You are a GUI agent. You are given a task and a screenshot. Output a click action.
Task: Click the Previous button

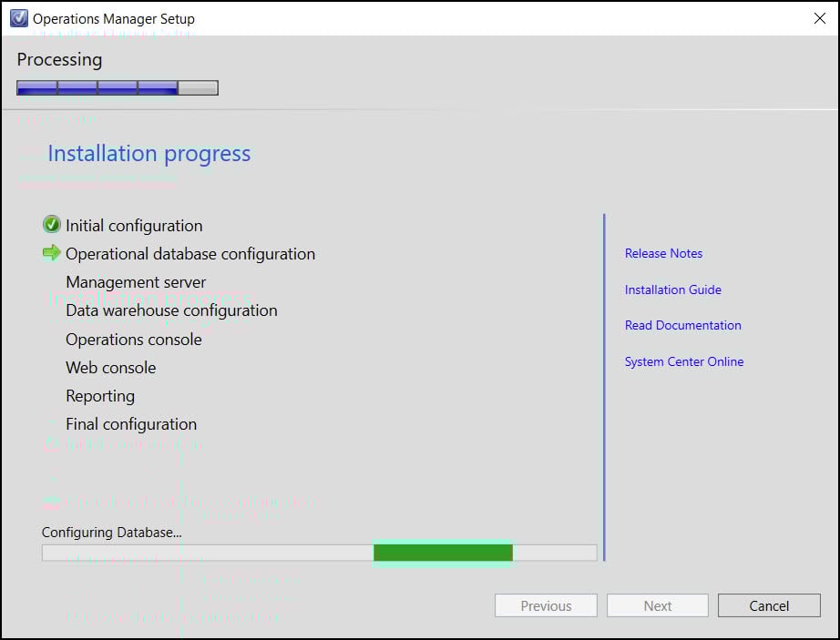pos(546,605)
